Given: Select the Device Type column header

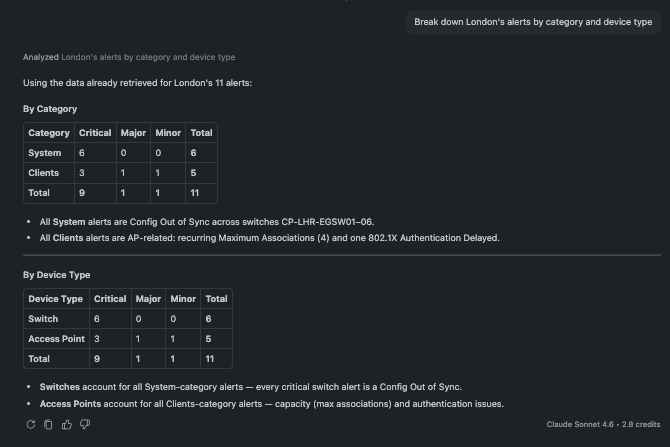Looking at the screenshot, I should tap(56, 299).
